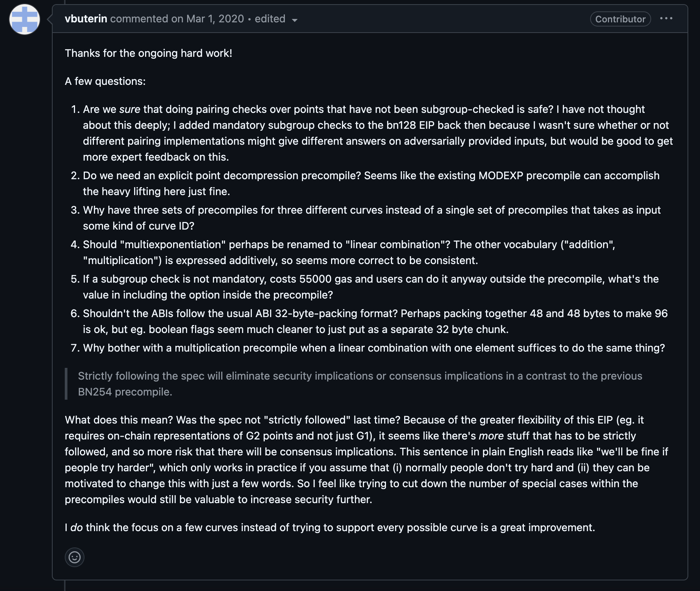
Task: Click vbuterin's profile avatar
Action: click(25, 19)
